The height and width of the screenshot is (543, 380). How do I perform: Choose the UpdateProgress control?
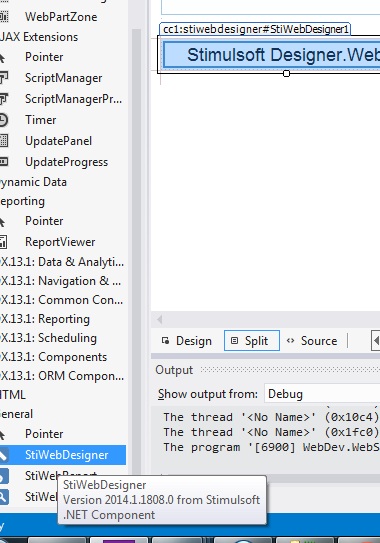point(63,162)
